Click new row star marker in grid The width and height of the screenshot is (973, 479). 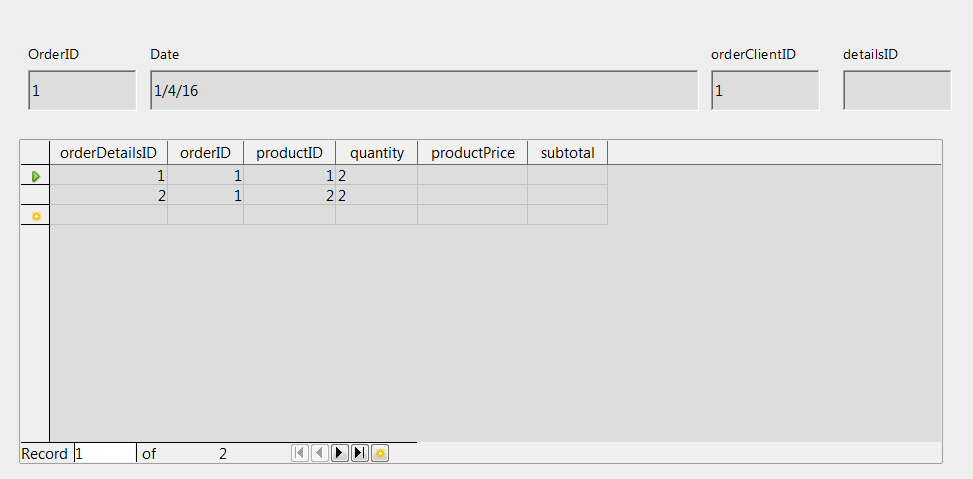click(x=35, y=215)
